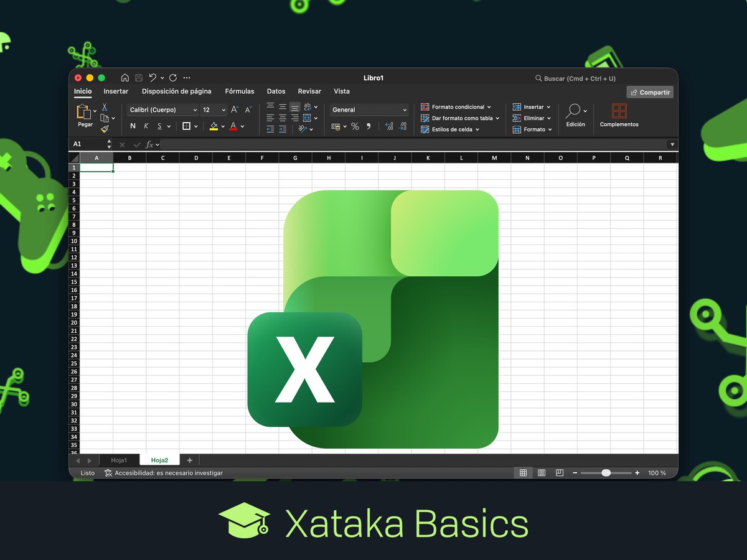
Task: Expand the Estilos de celda menu
Action: tap(450, 129)
